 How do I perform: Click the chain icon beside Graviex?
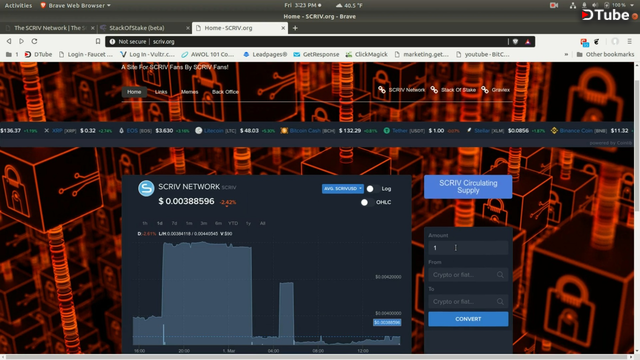click(485, 89)
